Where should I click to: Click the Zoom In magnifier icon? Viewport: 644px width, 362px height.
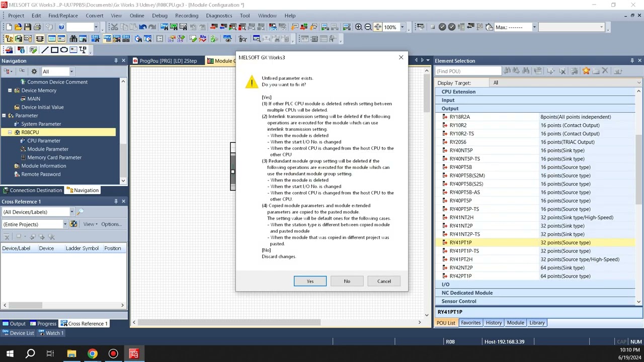click(359, 27)
